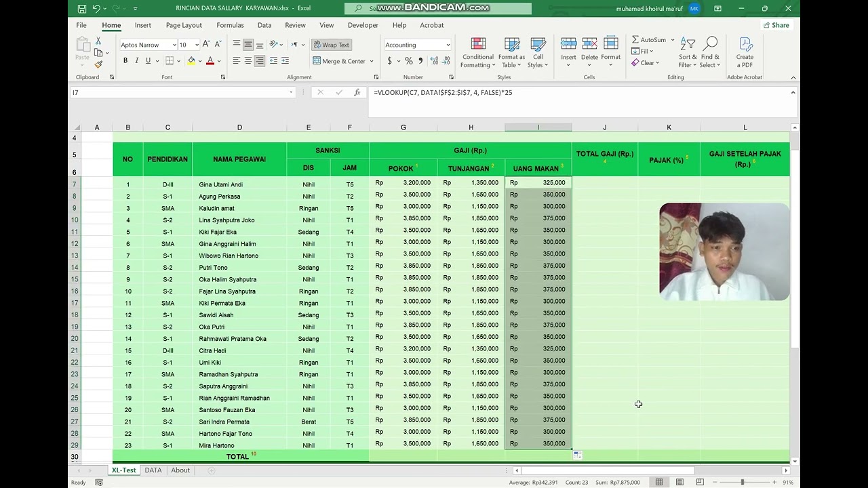The height and width of the screenshot is (488, 868).
Task: Toggle Wrap Text
Action: coord(331,45)
